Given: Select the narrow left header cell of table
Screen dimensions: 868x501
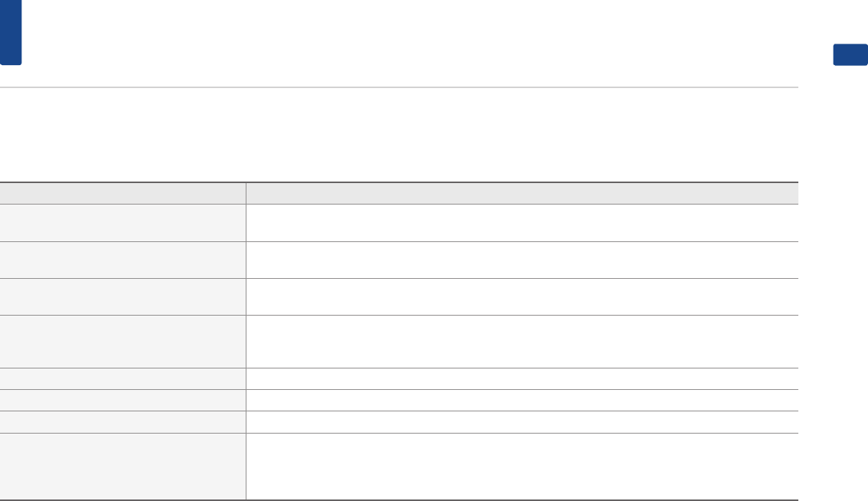Looking at the screenshot, I should click(123, 193).
